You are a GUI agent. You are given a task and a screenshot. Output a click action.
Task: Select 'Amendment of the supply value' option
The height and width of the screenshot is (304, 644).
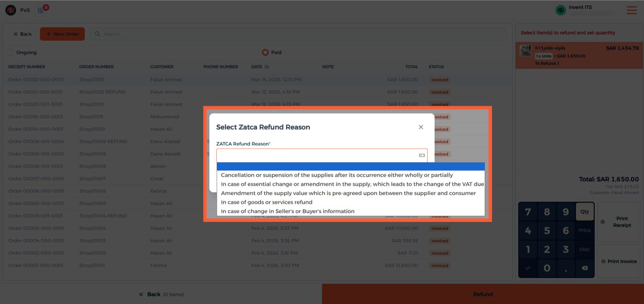(x=348, y=193)
